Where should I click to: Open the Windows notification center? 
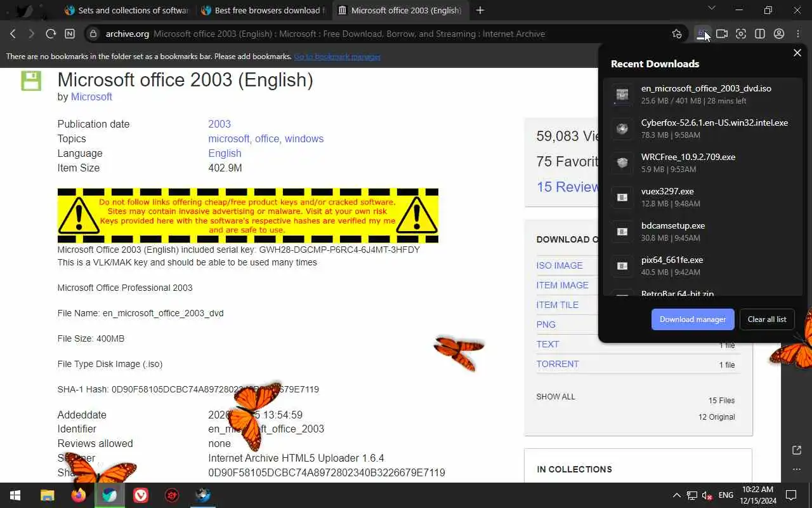point(791,495)
